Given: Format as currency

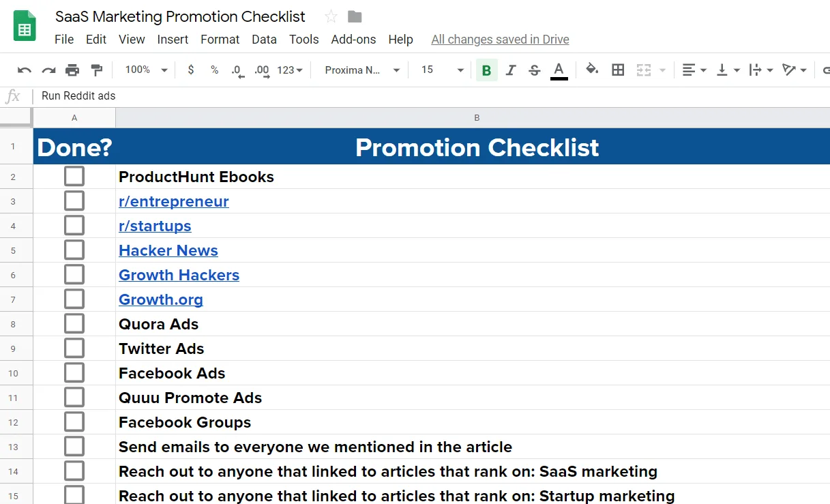Looking at the screenshot, I should click(x=190, y=70).
